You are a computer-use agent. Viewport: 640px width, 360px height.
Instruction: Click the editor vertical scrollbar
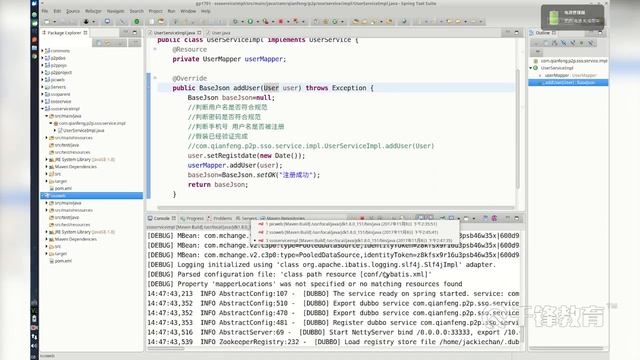[x=518, y=129]
